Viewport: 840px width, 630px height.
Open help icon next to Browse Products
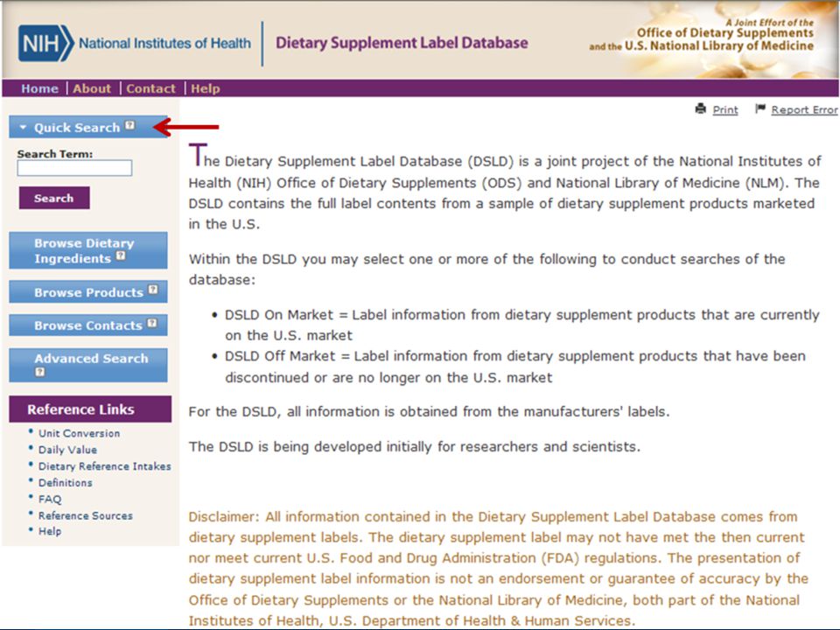[x=153, y=290]
